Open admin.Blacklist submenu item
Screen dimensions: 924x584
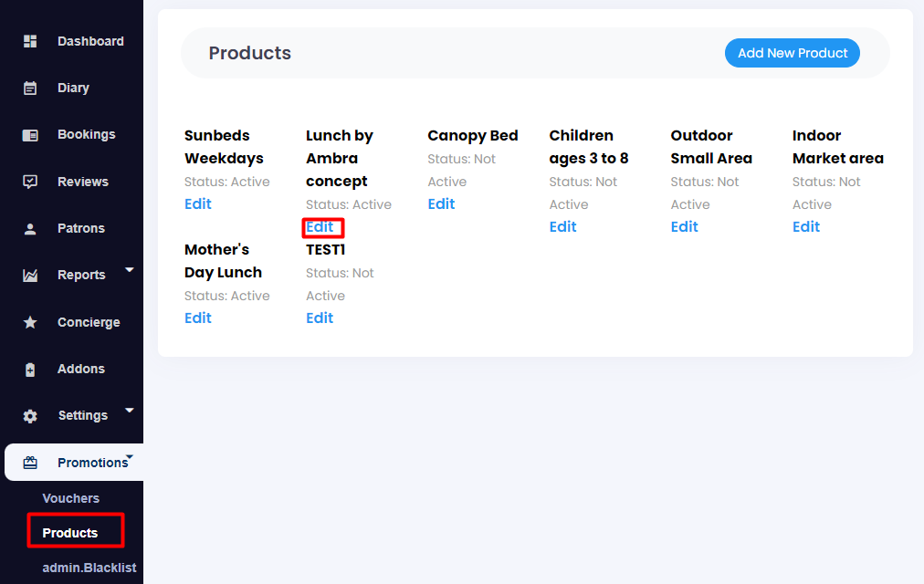89,568
